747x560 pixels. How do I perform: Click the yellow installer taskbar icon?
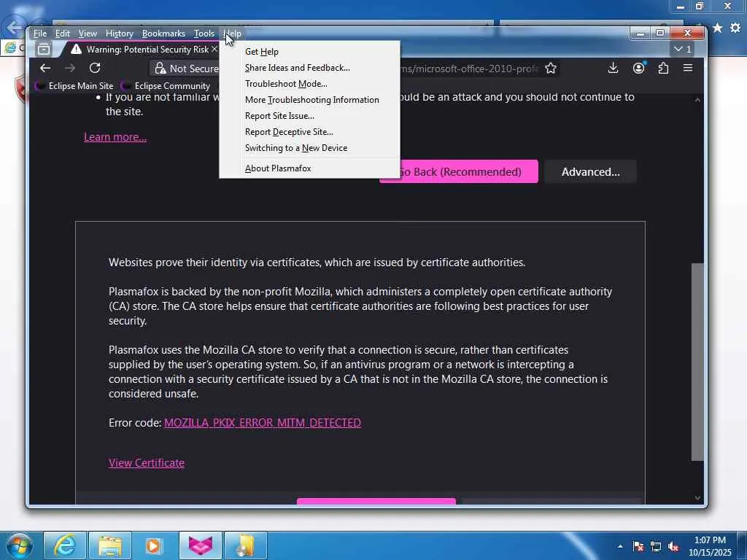245,545
